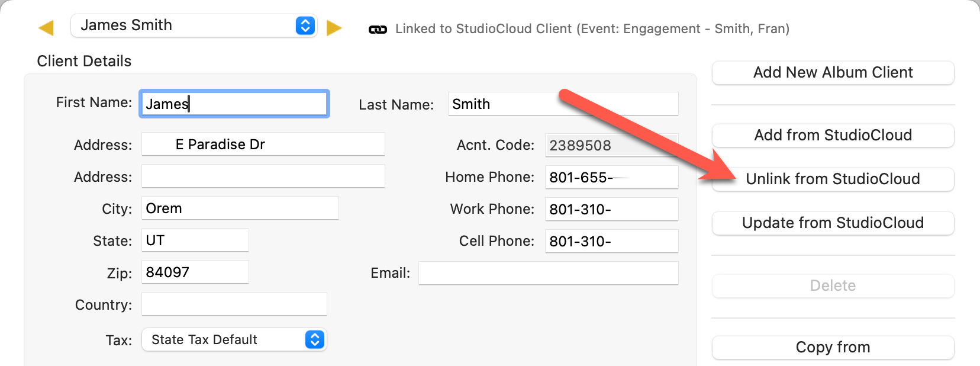Focus the empty Email field
This screenshot has height=366, width=980.
point(548,273)
